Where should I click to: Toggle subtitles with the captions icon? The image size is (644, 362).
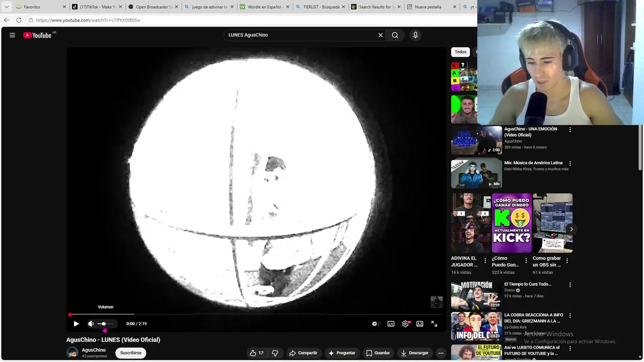(x=391, y=324)
